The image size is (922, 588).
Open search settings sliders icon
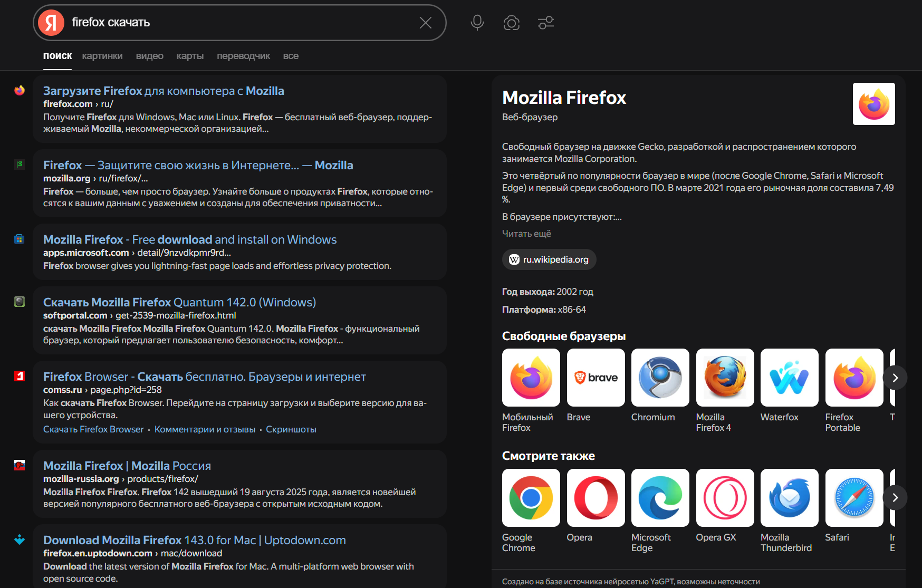tap(545, 23)
